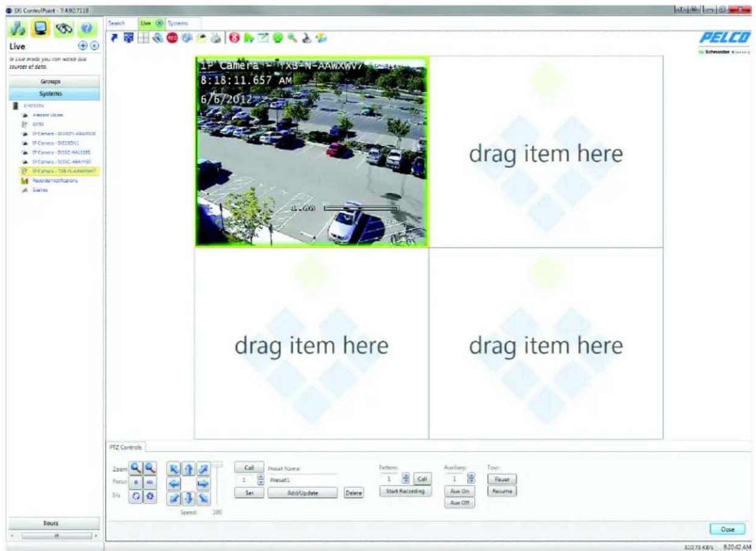Choose the grid layout toolbar icon
This screenshot has width=756, height=551.
143,38
